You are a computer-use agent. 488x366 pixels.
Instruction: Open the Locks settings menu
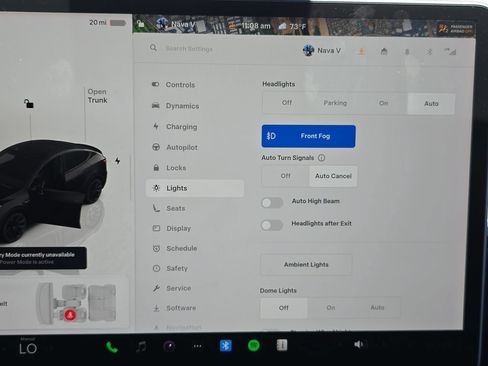195,168
